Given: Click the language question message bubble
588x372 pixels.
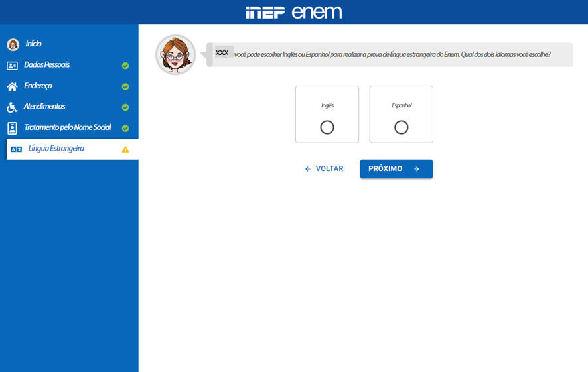Looking at the screenshot, I should [x=390, y=54].
